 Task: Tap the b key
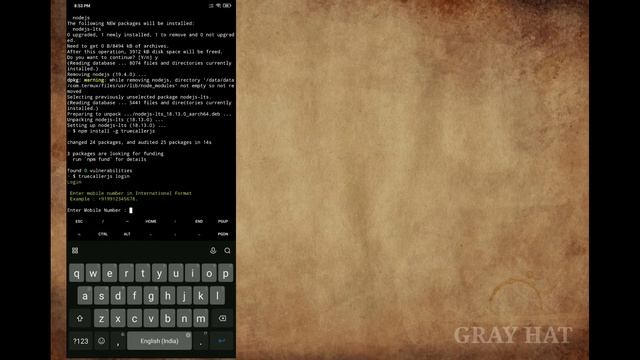(x=167, y=318)
